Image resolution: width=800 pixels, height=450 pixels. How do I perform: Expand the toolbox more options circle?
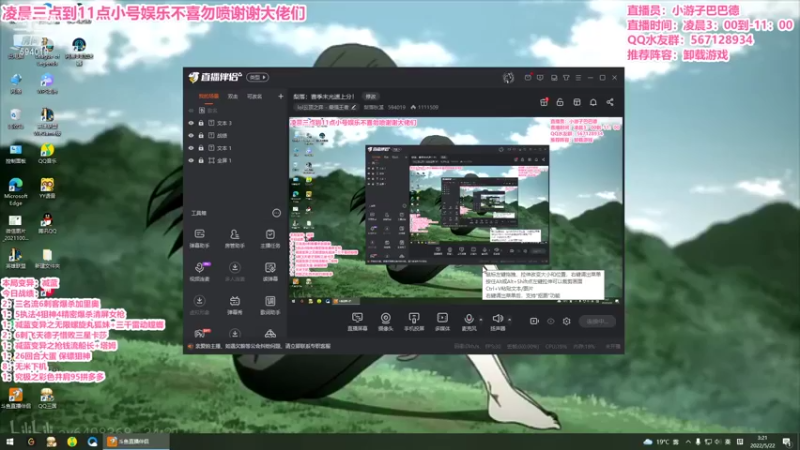277,213
